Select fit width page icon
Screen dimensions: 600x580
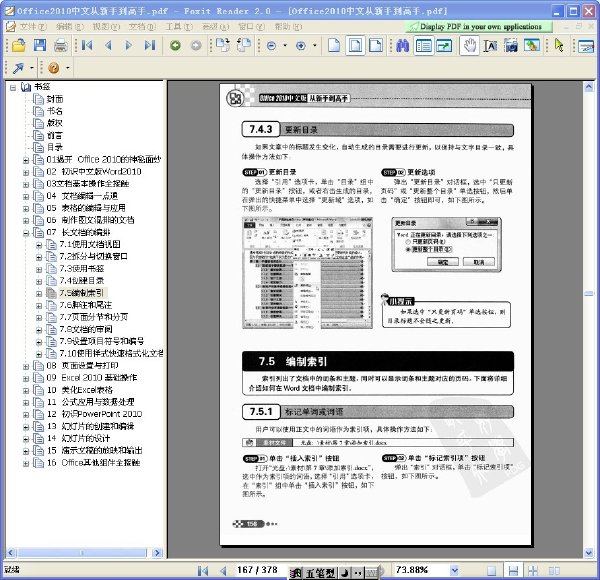[x=376, y=46]
